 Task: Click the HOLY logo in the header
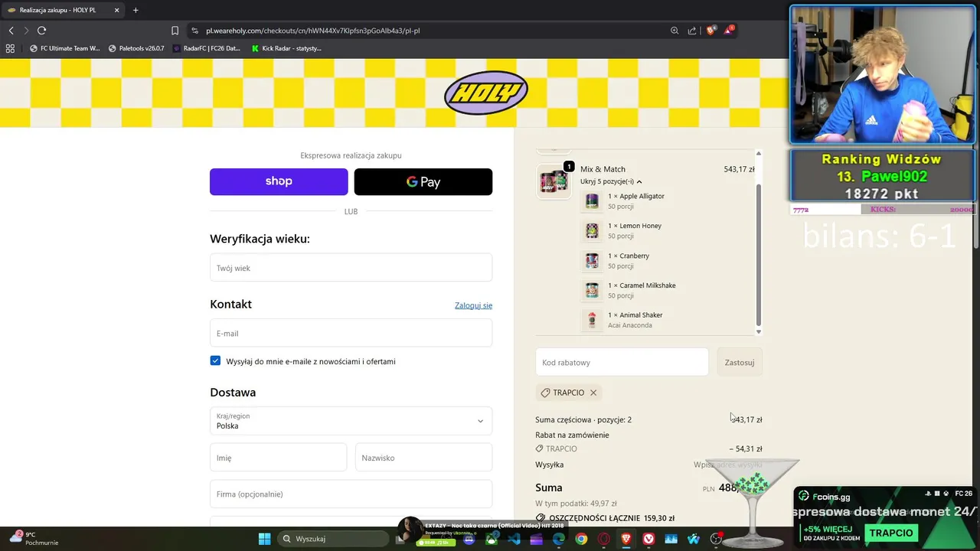click(486, 93)
